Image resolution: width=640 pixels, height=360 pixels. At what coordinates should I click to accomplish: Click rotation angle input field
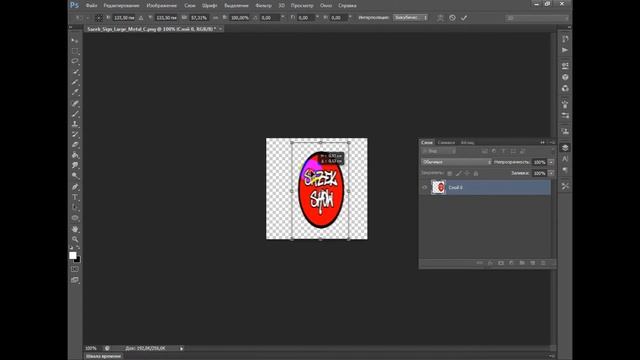pos(269,18)
